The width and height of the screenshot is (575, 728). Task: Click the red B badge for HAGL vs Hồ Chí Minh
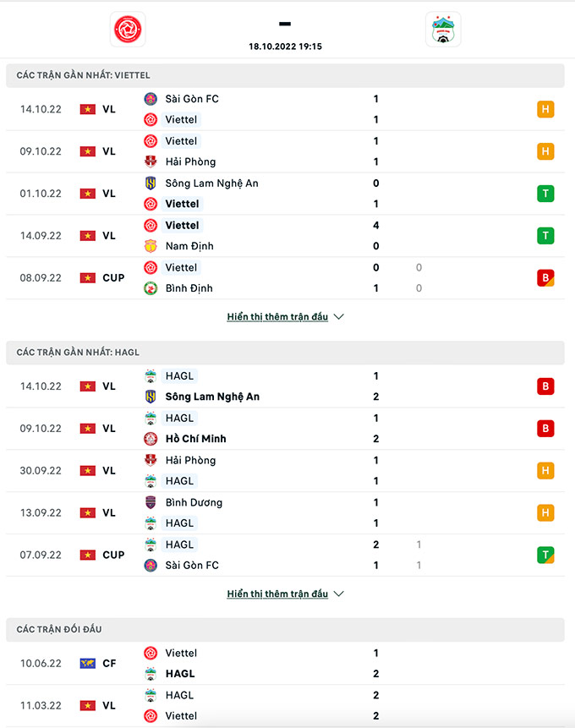(545, 429)
